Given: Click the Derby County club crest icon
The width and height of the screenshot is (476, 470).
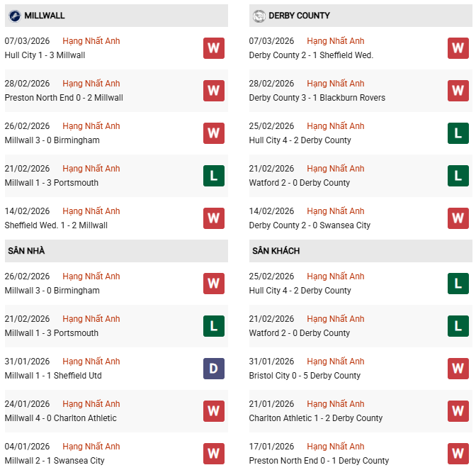Looking at the screenshot, I should pos(258,16).
